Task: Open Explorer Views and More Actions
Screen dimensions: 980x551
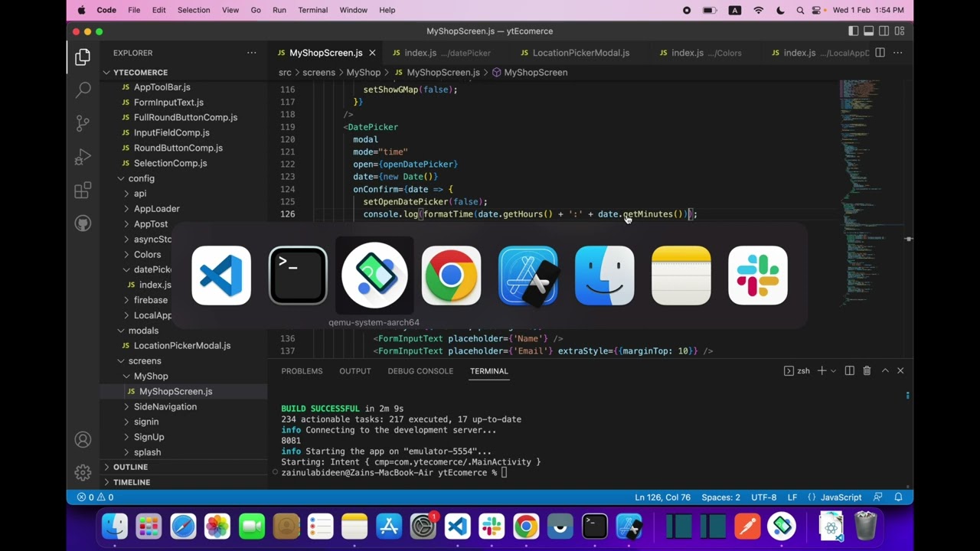Action: [x=251, y=53]
